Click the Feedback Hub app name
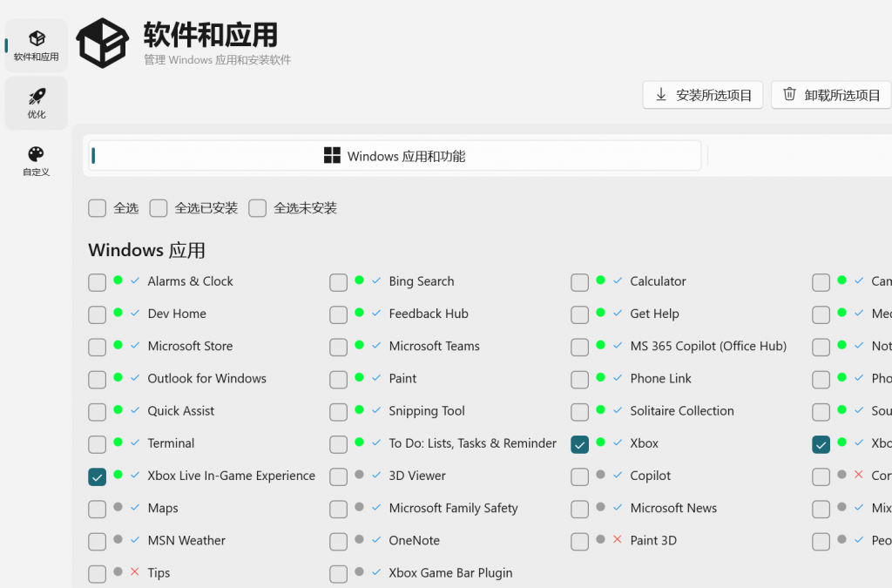The width and height of the screenshot is (892, 588). click(429, 314)
